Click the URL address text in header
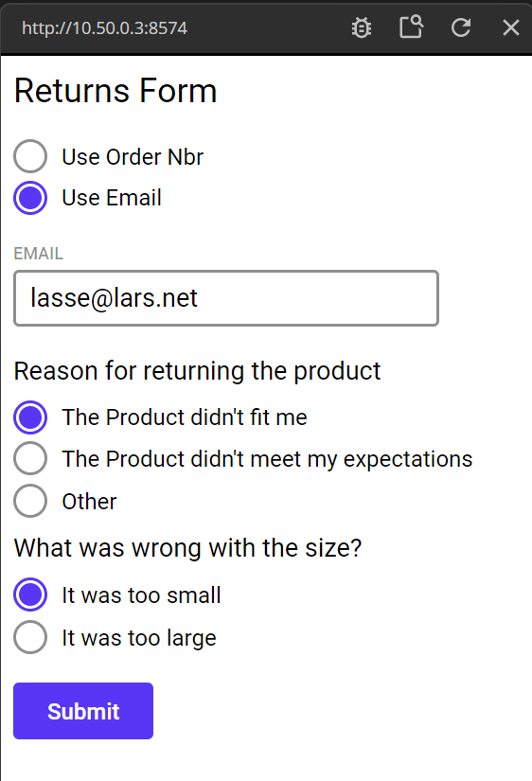The width and height of the screenshot is (532, 781). click(105, 27)
